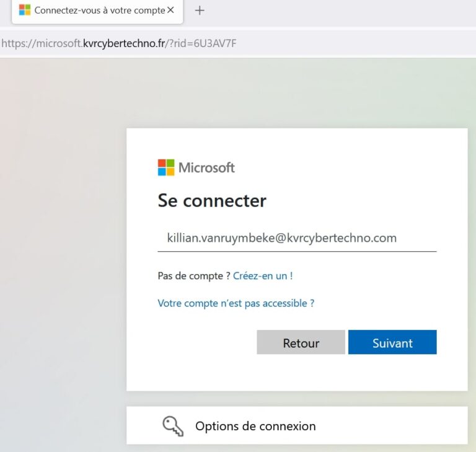Image resolution: width=476 pixels, height=452 pixels.
Task: Click the Microsoft wordmark text beside the logo
Action: click(206, 167)
